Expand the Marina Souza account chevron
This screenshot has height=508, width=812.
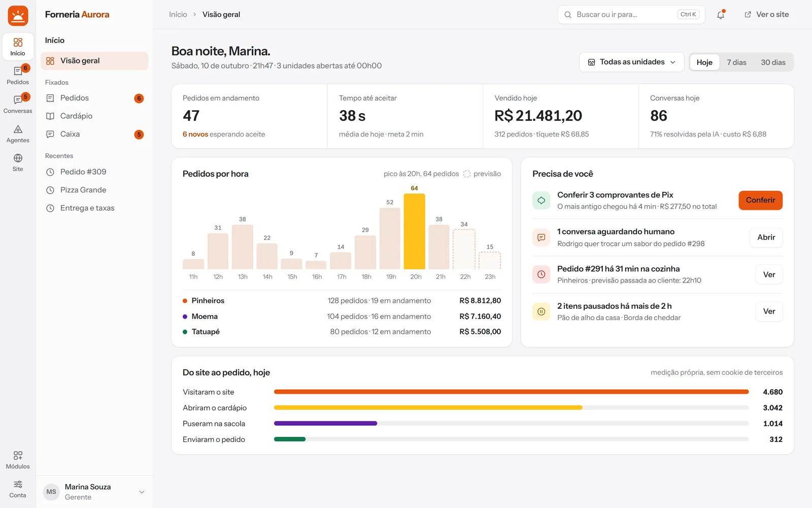click(x=142, y=492)
